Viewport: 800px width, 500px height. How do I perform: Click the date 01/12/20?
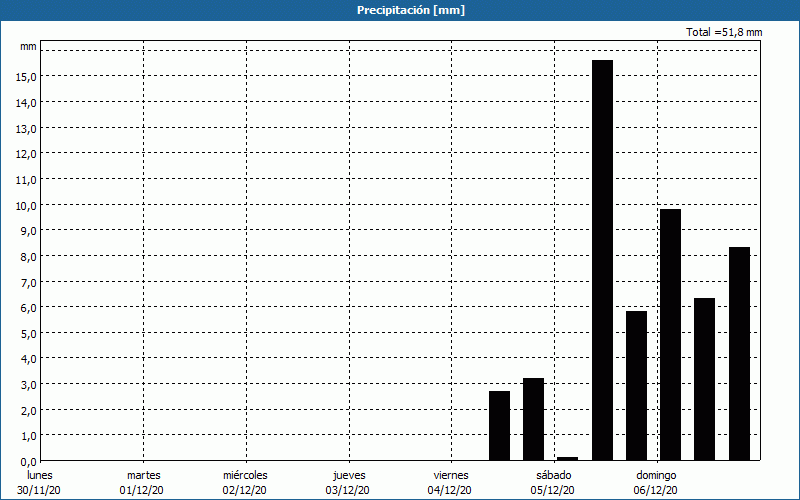point(141,490)
